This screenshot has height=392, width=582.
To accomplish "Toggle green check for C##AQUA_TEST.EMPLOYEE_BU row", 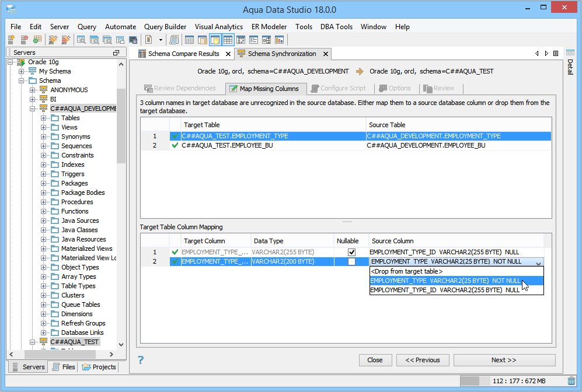I will tap(175, 145).
